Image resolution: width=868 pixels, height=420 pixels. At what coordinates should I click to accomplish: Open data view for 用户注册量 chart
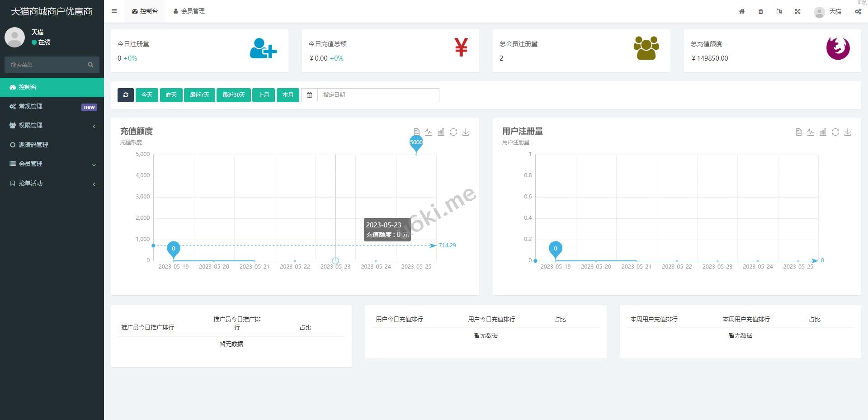click(798, 132)
